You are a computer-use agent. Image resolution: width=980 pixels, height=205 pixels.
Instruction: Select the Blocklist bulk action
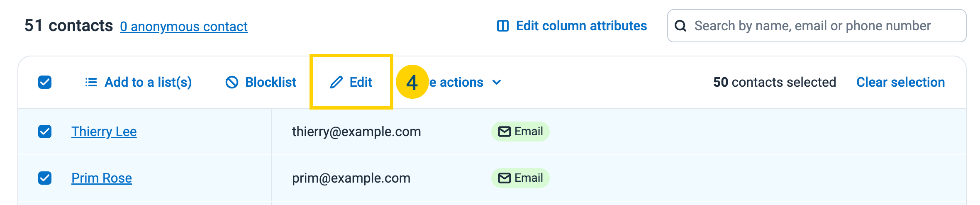[261, 82]
